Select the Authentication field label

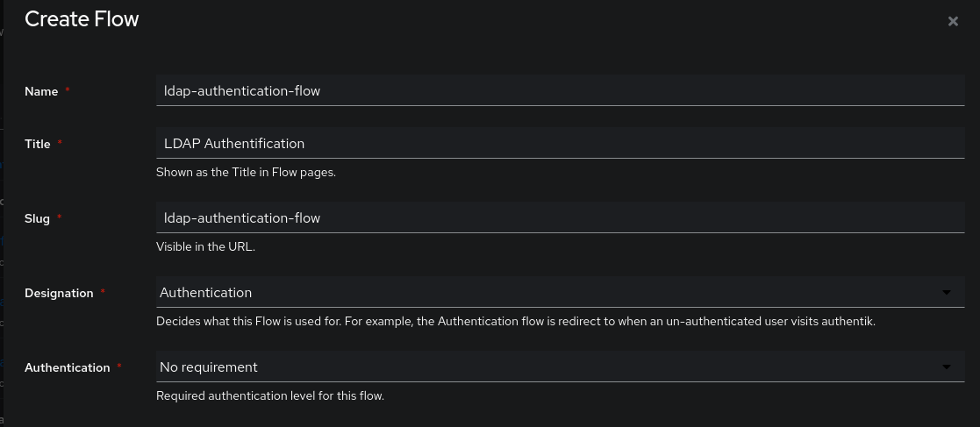[68, 367]
